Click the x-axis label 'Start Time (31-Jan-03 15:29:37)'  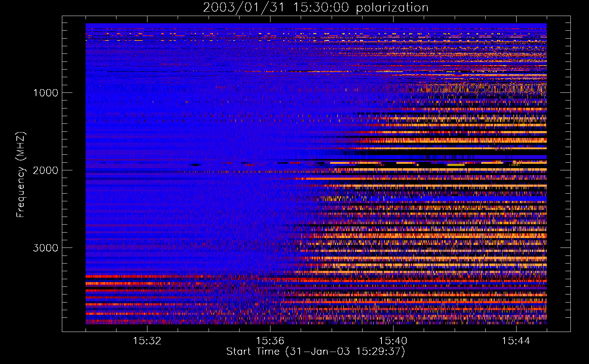[316, 352]
